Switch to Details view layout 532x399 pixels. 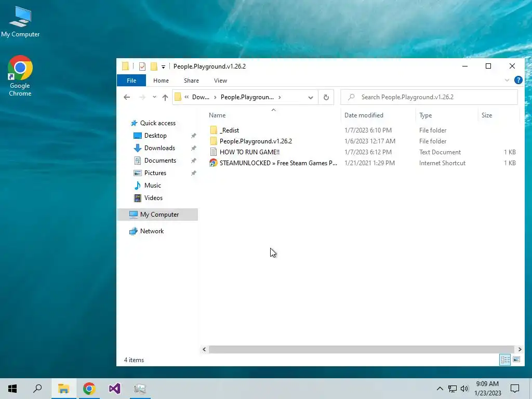[x=505, y=360]
